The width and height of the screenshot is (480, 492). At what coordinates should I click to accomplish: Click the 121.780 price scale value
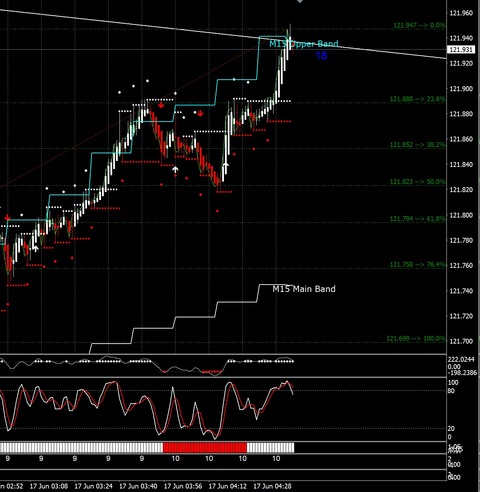[x=461, y=240]
